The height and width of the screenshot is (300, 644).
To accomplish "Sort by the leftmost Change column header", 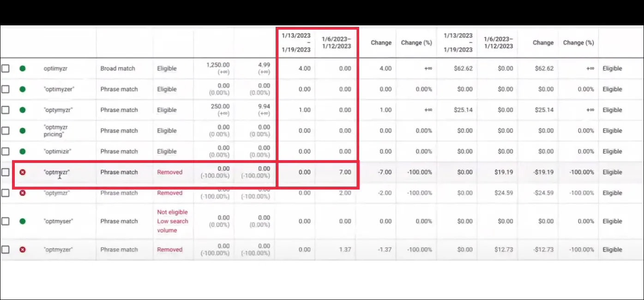I will pos(381,42).
